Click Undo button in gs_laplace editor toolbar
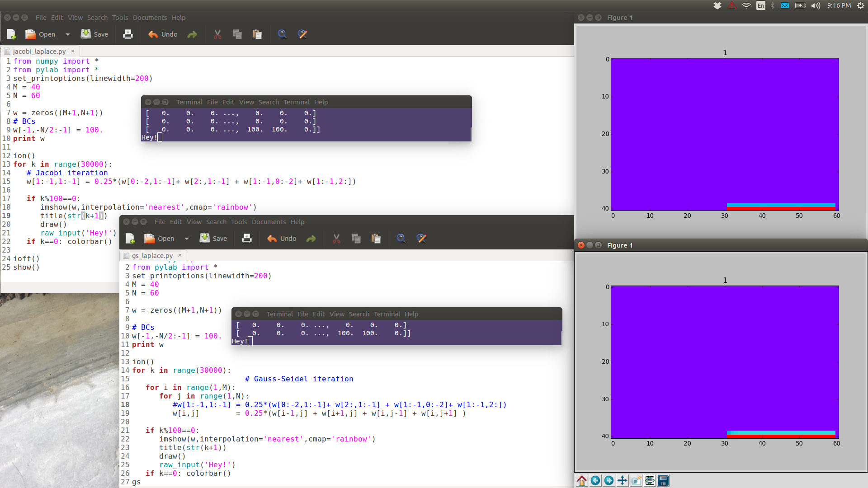Image resolution: width=868 pixels, height=488 pixels. pos(282,239)
